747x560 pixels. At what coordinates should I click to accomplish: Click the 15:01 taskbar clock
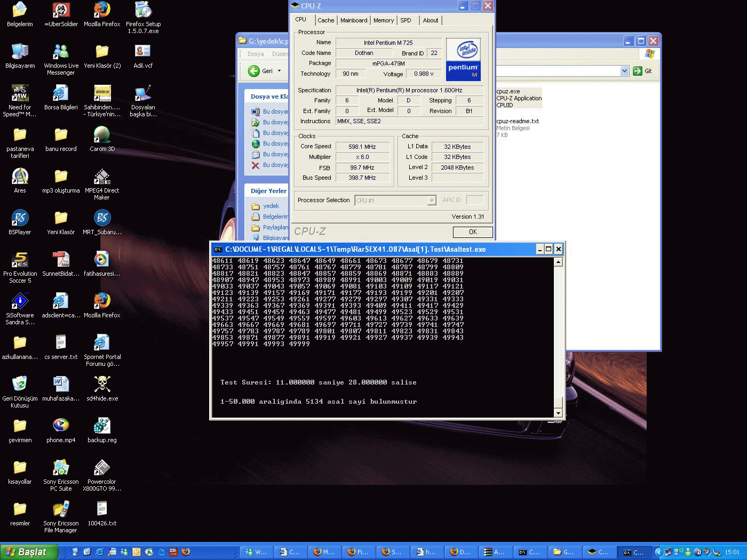tap(732, 553)
